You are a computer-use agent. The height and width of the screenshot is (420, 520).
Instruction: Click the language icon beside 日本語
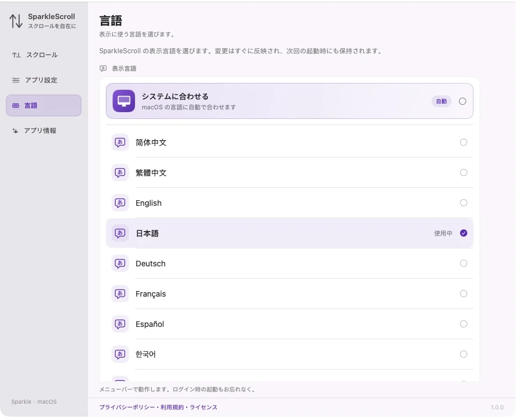coord(120,233)
